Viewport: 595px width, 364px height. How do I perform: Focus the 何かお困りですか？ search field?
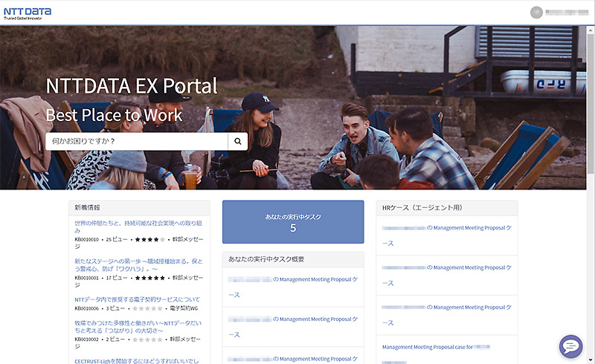[137, 141]
